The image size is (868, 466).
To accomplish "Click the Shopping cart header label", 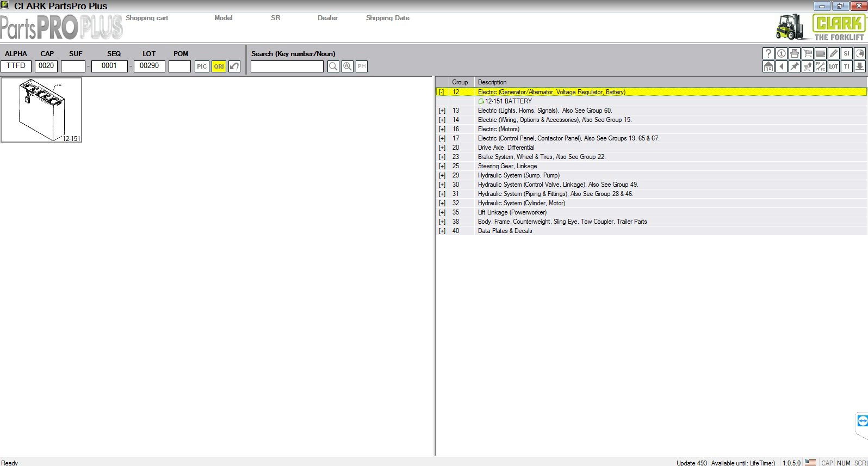I will pyautogui.click(x=147, y=18).
